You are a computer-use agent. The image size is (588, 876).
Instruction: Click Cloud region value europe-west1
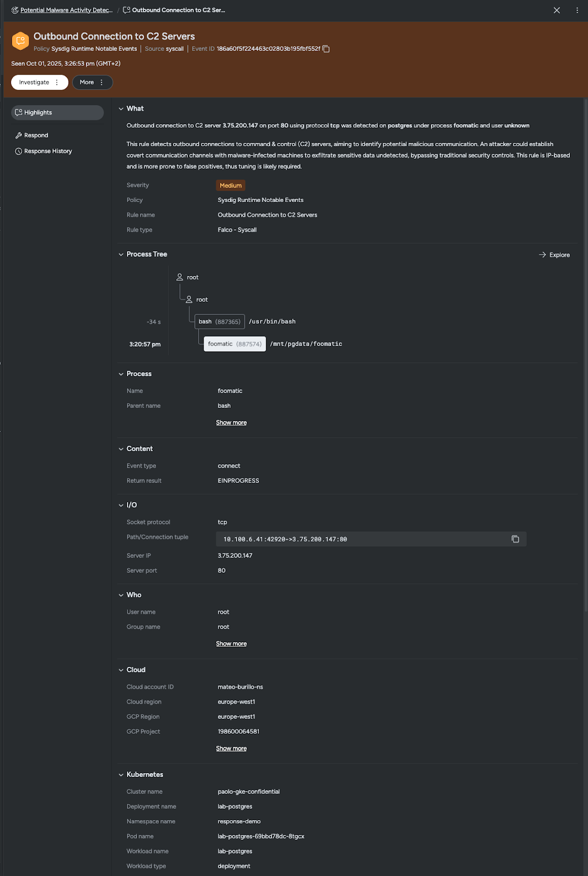pyautogui.click(x=237, y=702)
